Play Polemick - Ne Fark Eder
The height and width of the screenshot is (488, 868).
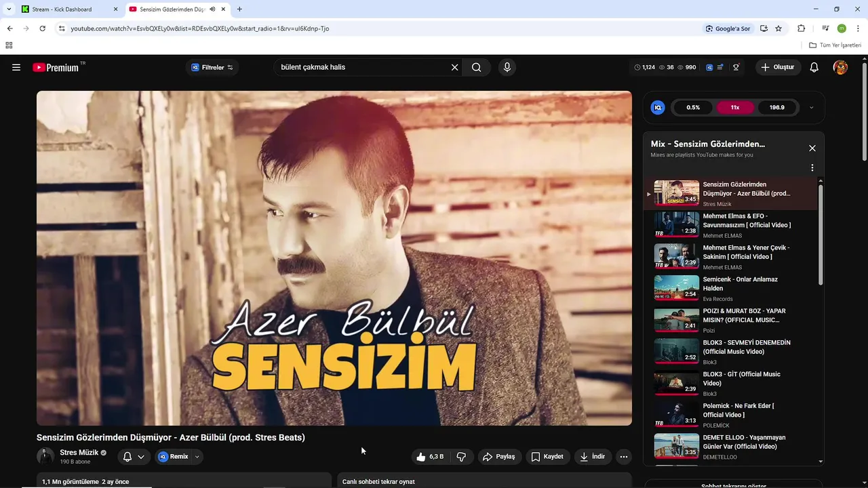pos(732,415)
